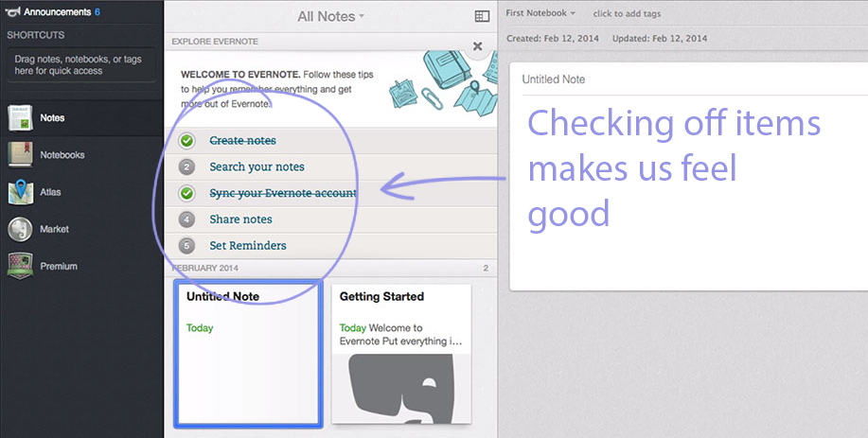Open the Atlas map pin icon
The width and height of the screenshot is (868, 438).
pyautogui.click(x=20, y=192)
